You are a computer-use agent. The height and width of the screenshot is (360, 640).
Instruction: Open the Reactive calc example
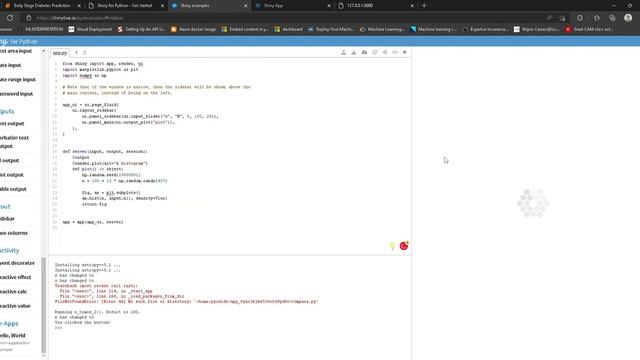click(x=13, y=291)
